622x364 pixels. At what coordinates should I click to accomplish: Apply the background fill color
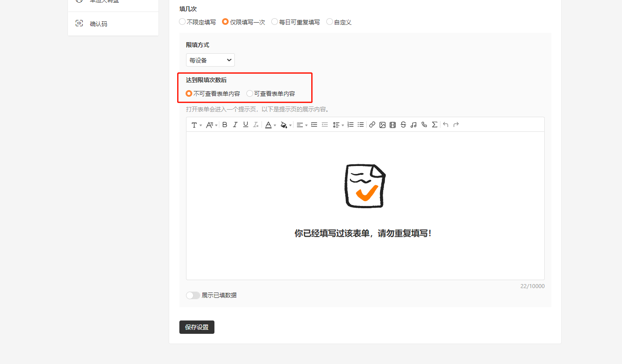(x=284, y=125)
